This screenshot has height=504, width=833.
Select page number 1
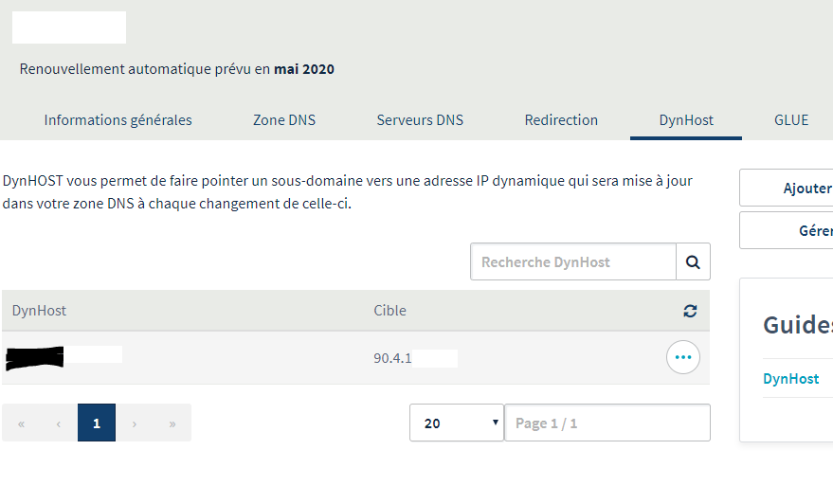pyautogui.click(x=97, y=423)
